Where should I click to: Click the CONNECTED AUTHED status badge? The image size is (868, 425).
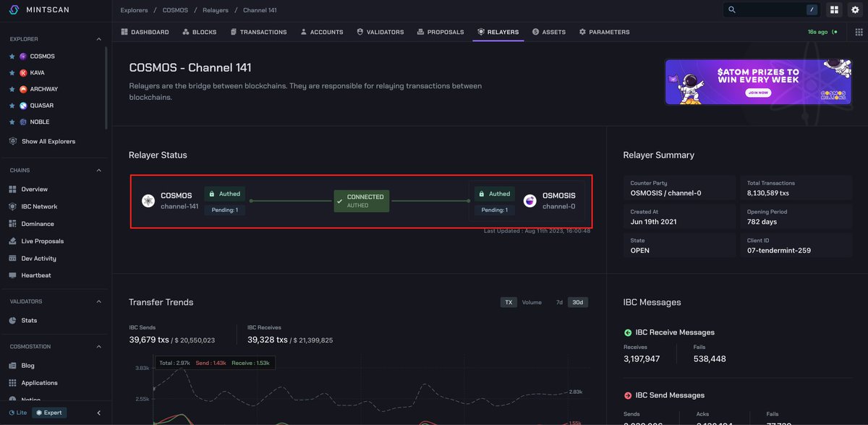pyautogui.click(x=362, y=201)
